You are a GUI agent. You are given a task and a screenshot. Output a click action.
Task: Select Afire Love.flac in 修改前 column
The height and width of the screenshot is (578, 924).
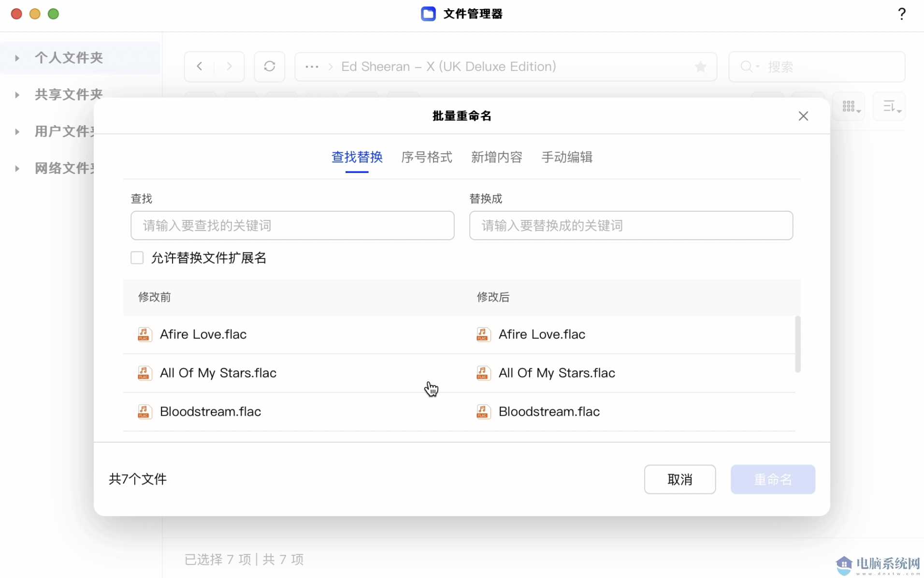point(203,334)
